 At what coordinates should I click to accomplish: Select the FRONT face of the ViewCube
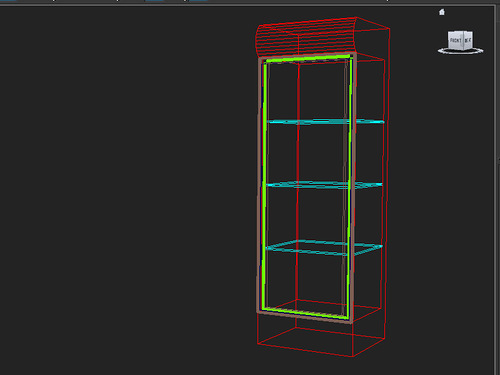(x=455, y=40)
